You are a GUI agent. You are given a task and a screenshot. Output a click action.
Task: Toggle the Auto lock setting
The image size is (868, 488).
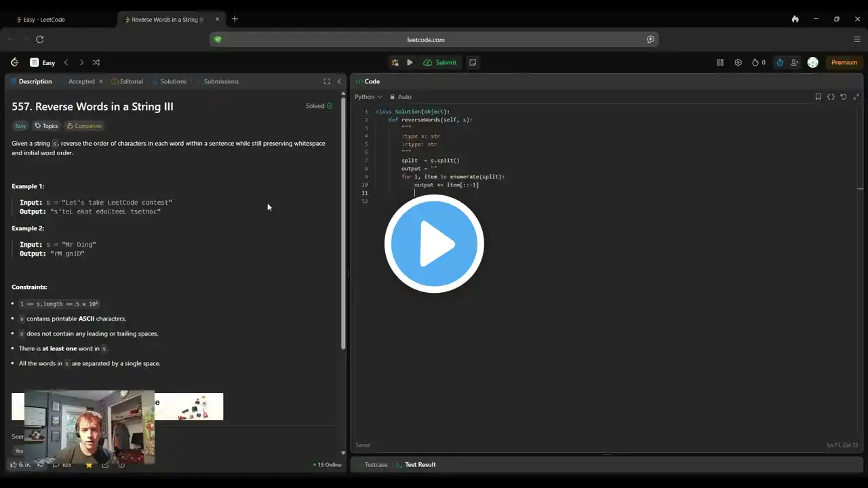pyautogui.click(x=401, y=97)
